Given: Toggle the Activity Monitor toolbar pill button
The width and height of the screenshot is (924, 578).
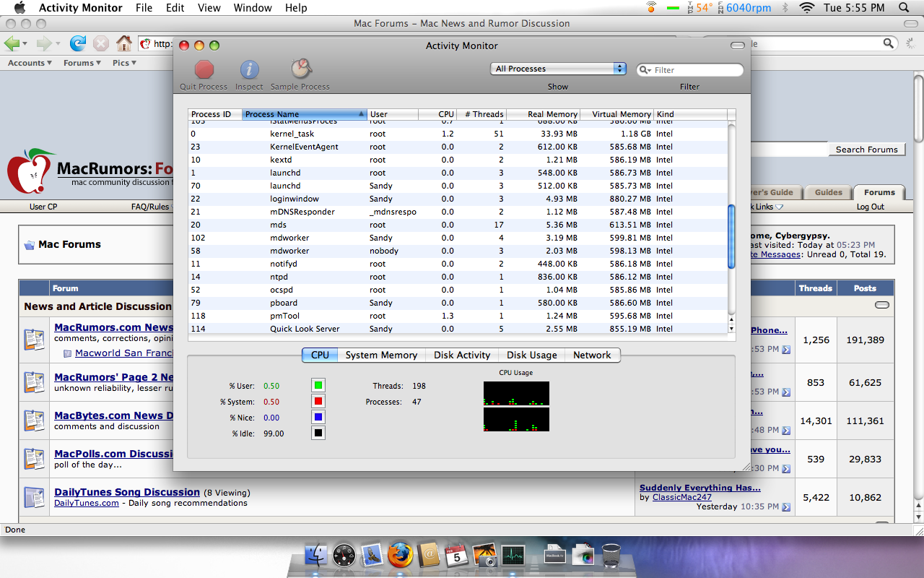Looking at the screenshot, I should coord(737,46).
